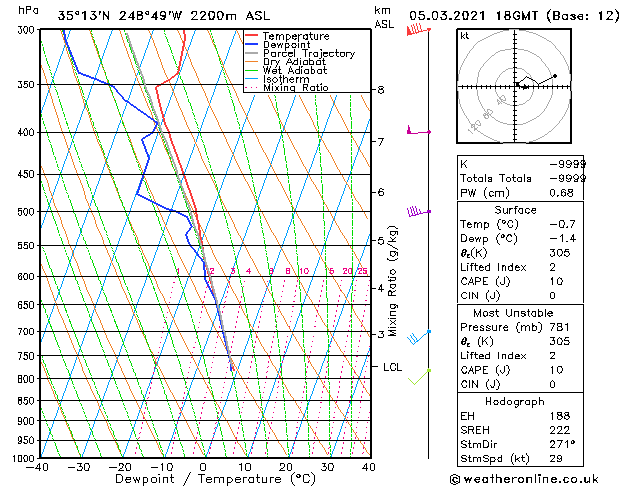Click the EH value 188
This screenshot has width=629, height=486.
[560, 416]
